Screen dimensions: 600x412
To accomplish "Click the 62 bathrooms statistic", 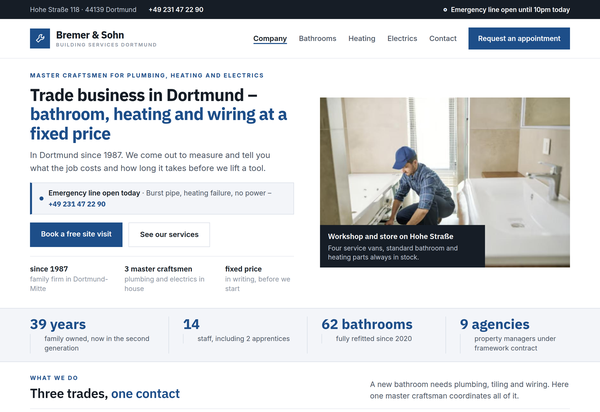I will tap(367, 324).
